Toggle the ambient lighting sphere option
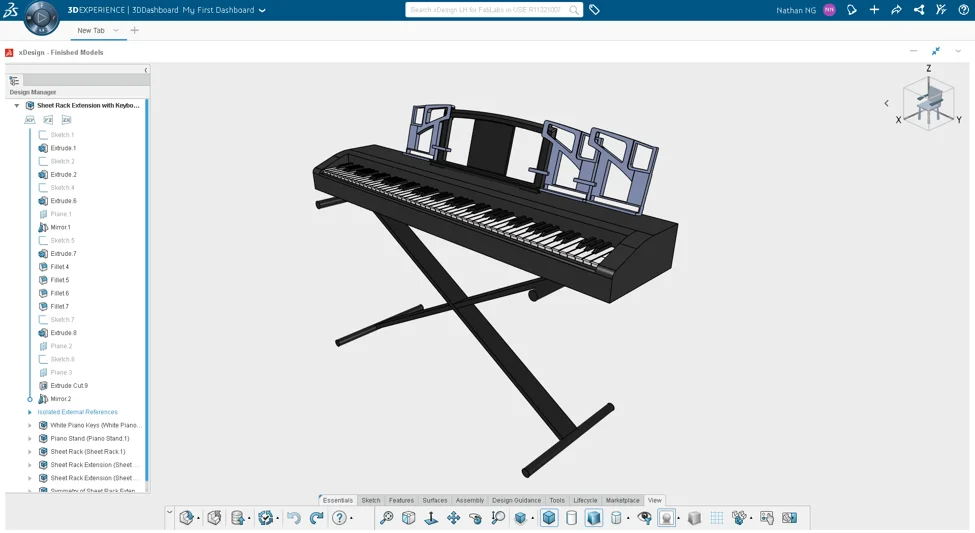The height and width of the screenshot is (533, 975). tap(667, 517)
